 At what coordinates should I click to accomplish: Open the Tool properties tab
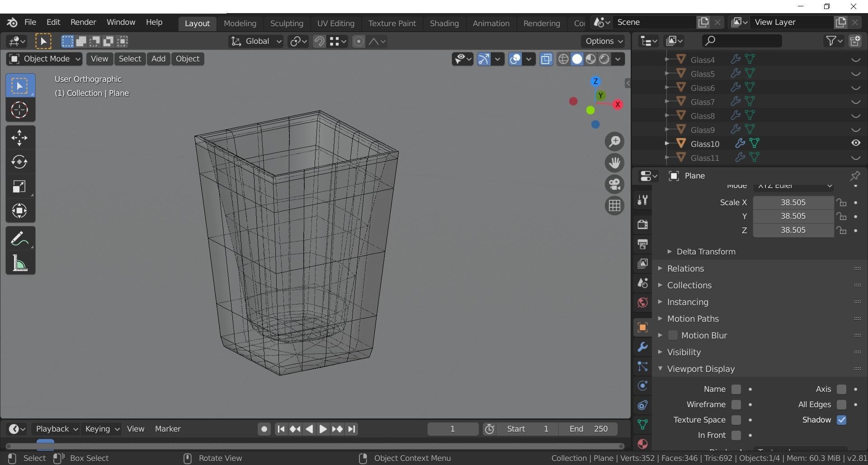click(642, 200)
